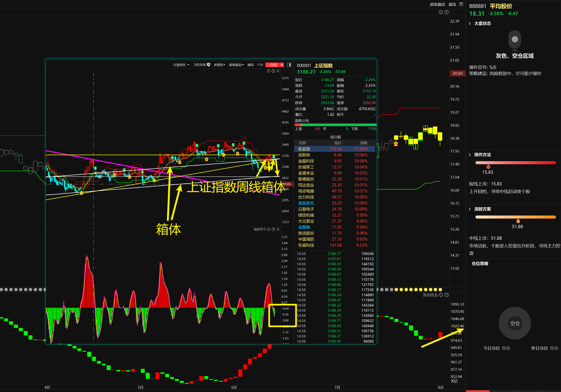561x392 pixels.
Task: Click the red 短线上攻 slider marker
Action: tap(488, 167)
